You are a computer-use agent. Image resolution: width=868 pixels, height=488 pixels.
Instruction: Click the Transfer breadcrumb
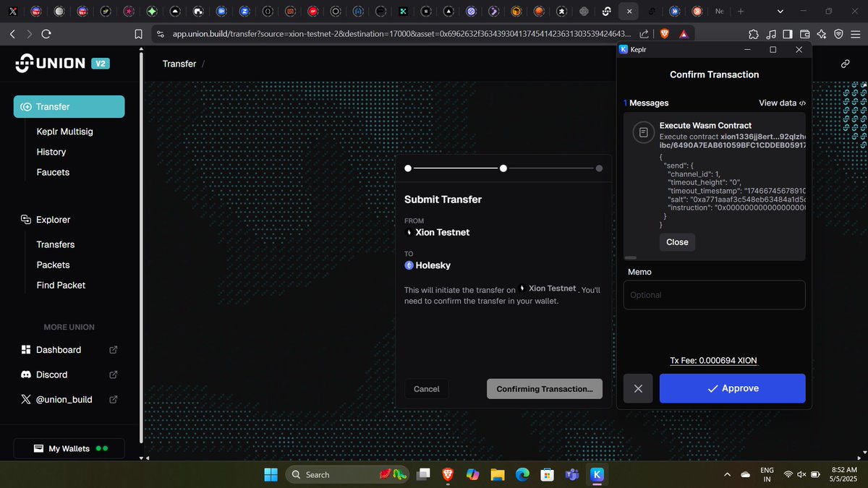179,64
